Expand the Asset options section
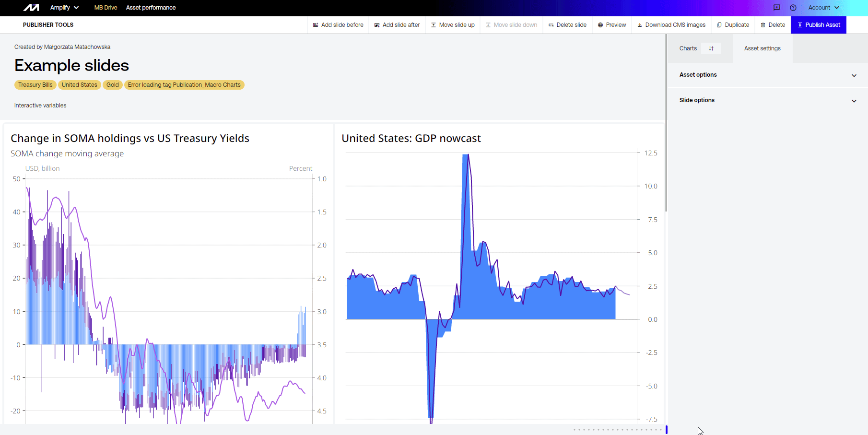 [767, 75]
